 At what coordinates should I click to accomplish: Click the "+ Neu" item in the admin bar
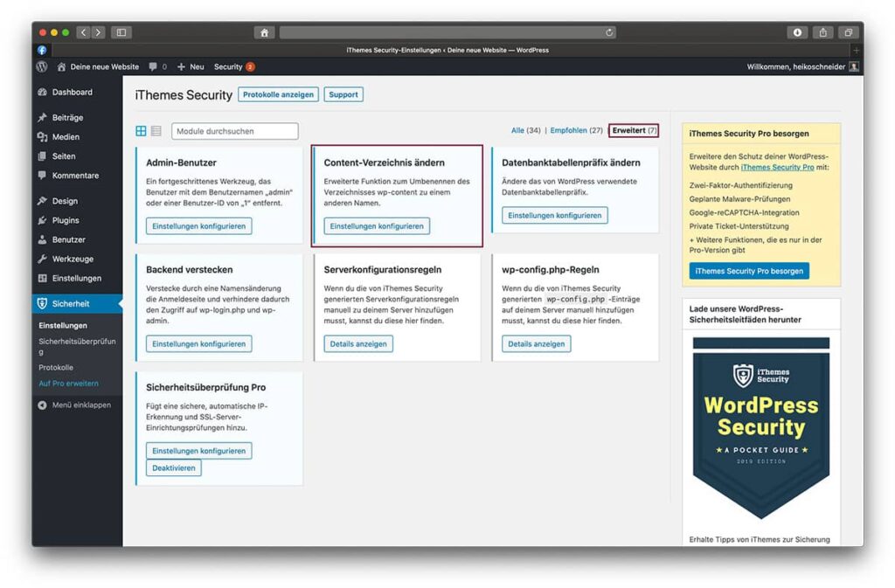point(192,66)
